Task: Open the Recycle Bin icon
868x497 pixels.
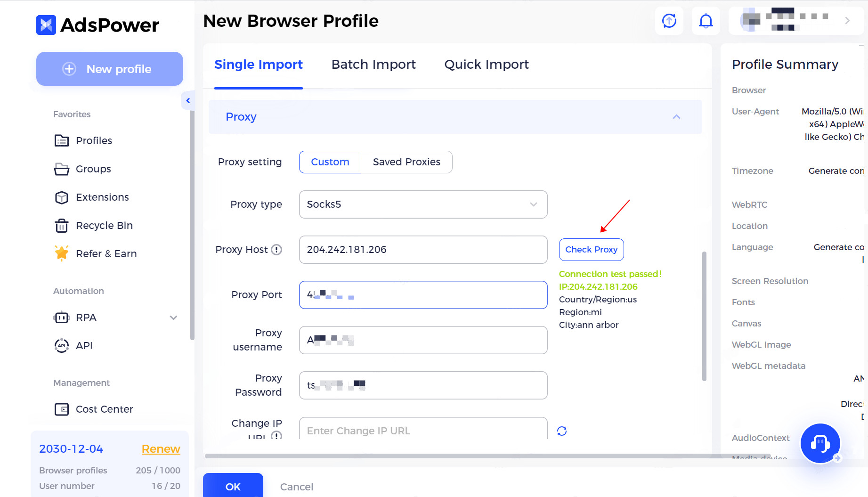Action: coord(61,225)
